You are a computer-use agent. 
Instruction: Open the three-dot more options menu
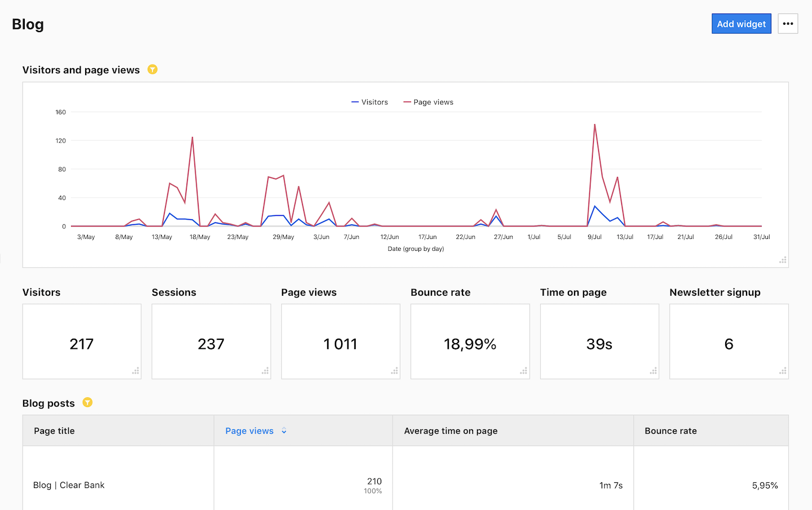[788, 24]
